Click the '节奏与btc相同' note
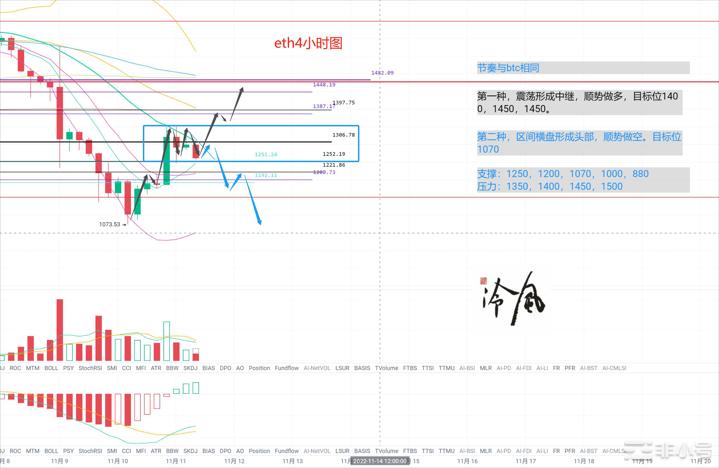 coord(508,68)
